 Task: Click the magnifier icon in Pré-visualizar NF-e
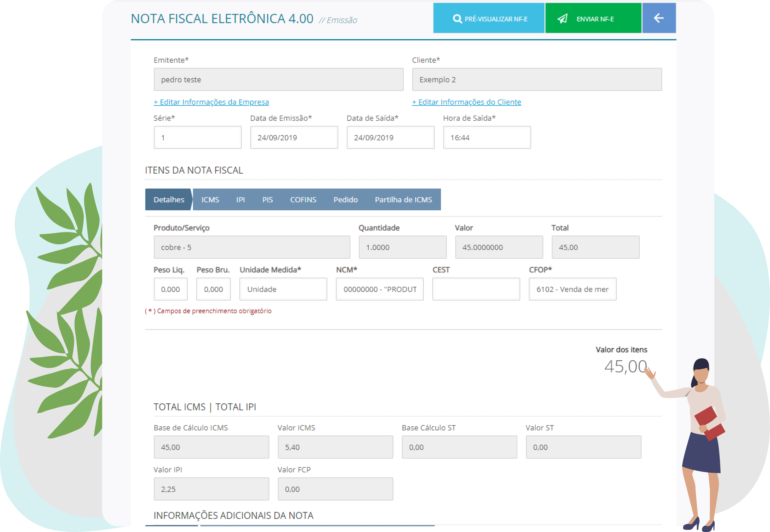(x=457, y=19)
